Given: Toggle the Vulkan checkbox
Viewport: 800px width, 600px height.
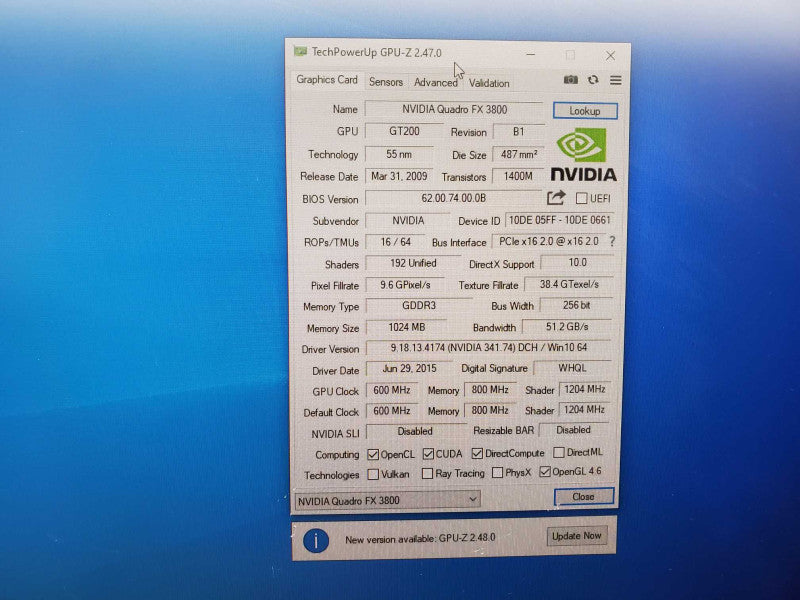Looking at the screenshot, I should (373, 474).
